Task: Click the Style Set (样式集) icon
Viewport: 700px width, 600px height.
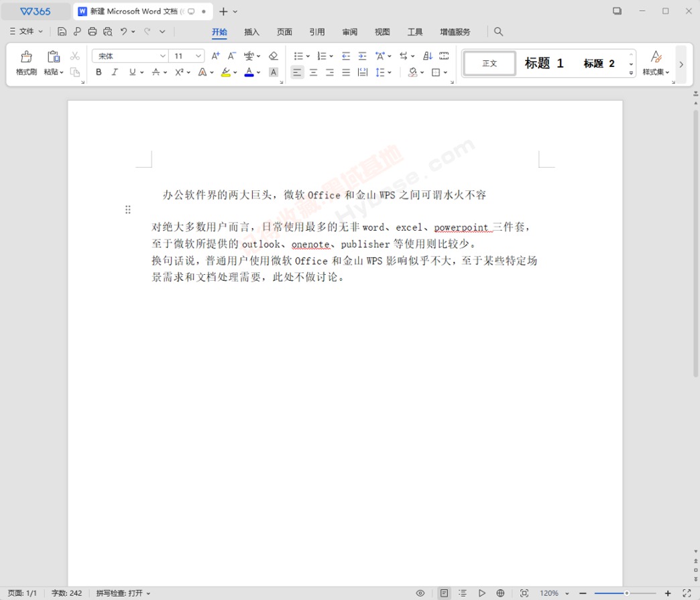Action: coord(656,63)
